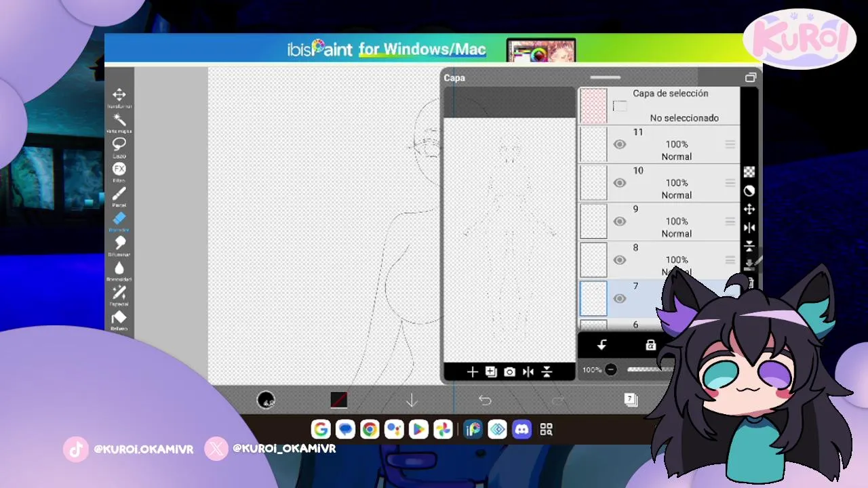Hide layer 10 with its eye icon

click(619, 183)
